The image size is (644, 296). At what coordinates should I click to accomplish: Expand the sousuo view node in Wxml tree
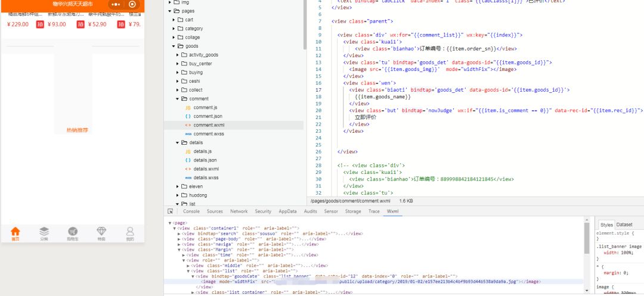[x=179, y=233]
